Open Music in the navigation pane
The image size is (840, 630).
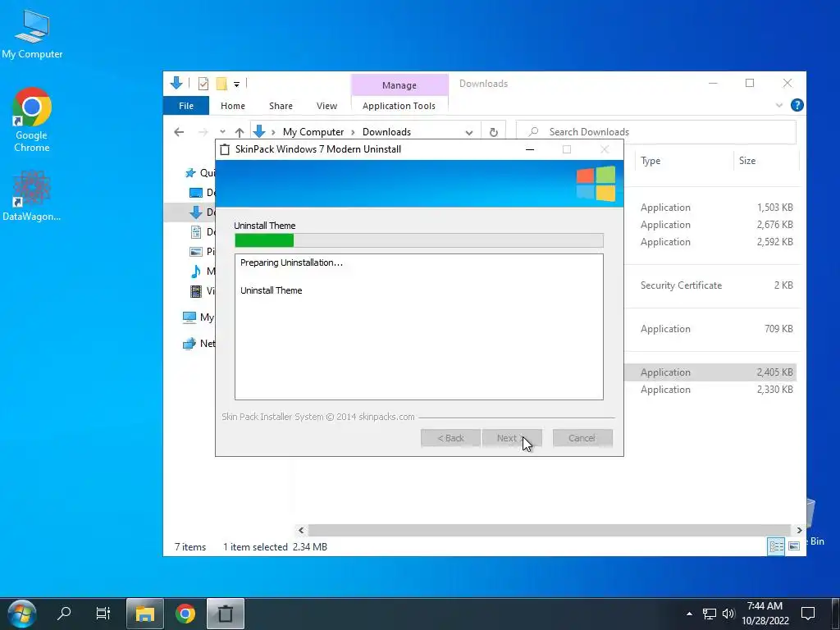[x=203, y=271]
